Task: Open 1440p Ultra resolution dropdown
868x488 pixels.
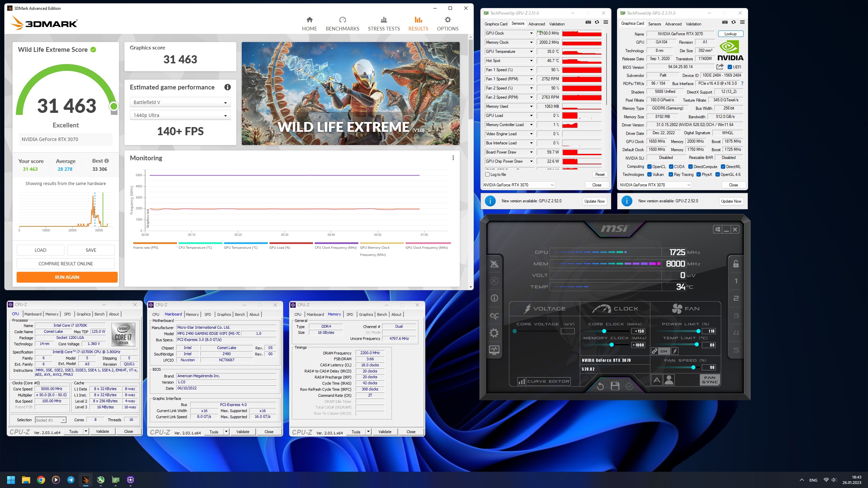Action: tap(180, 115)
